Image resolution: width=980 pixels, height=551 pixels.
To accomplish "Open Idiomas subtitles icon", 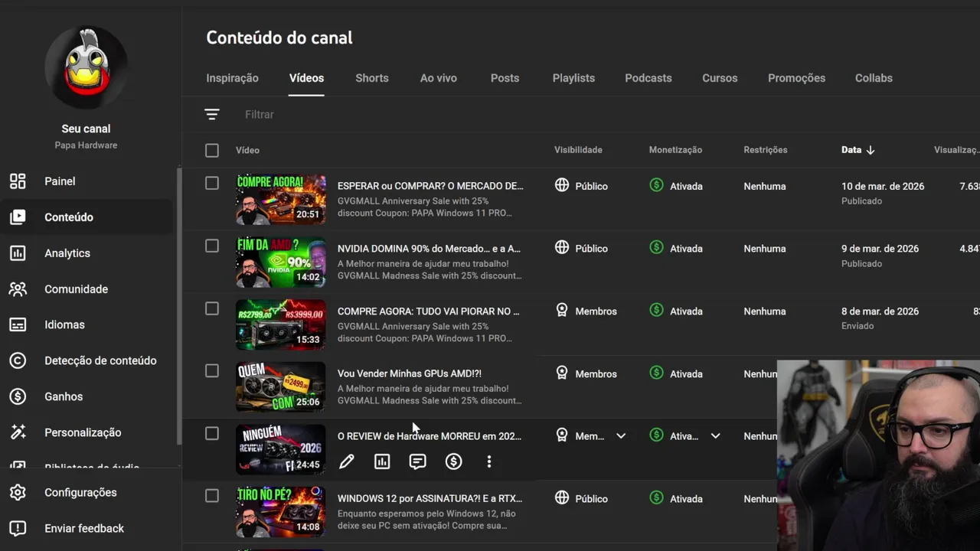I will (x=18, y=324).
